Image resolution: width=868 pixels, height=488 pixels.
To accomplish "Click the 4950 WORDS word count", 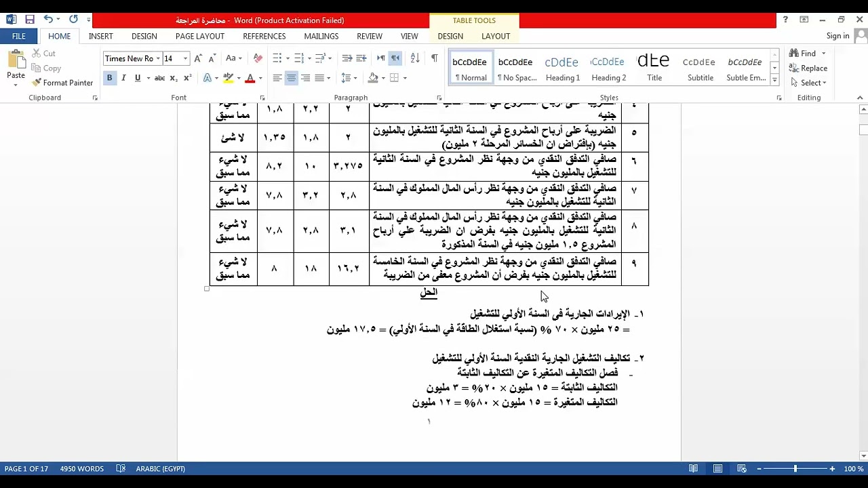I will (81, 468).
